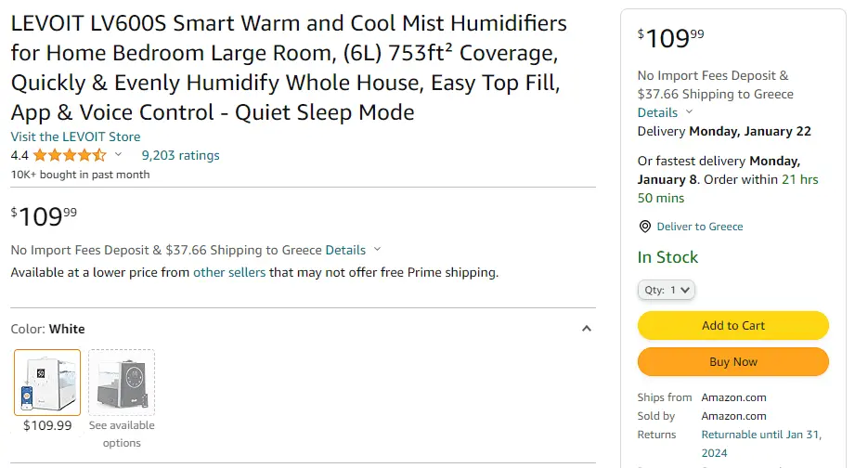Image resolution: width=868 pixels, height=468 pixels.
Task: Click the See available options text
Action: 122,435
